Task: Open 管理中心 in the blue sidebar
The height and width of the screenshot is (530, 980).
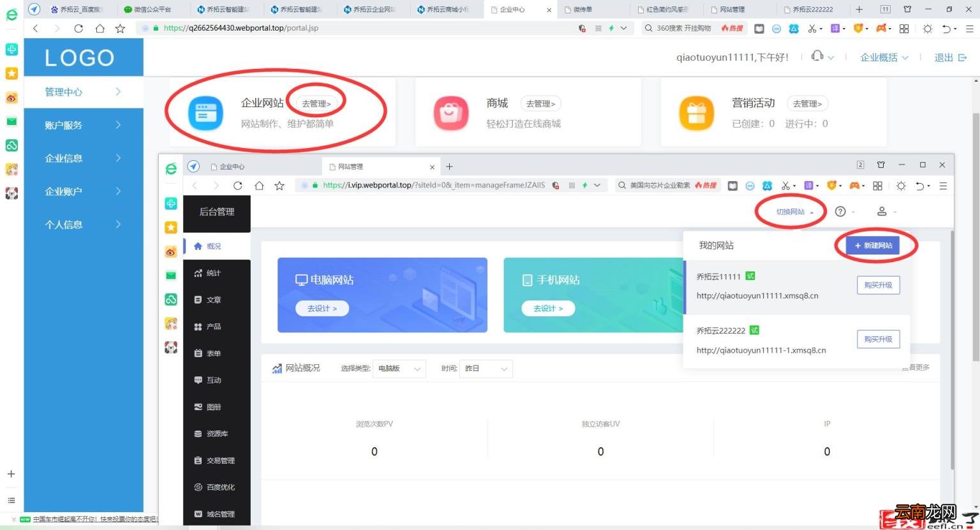Action: tap(84, 92)
